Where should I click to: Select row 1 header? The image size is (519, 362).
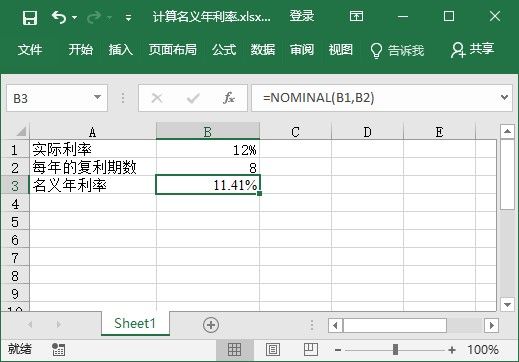(15, 149)
